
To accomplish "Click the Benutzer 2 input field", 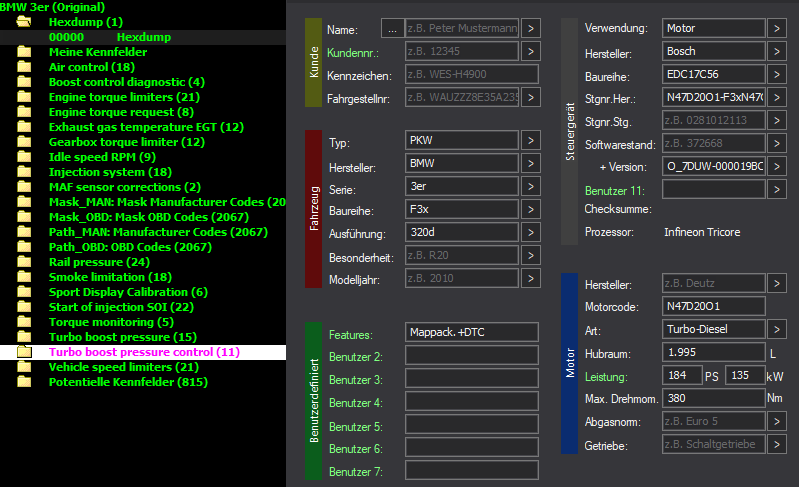I will point(472,355).
